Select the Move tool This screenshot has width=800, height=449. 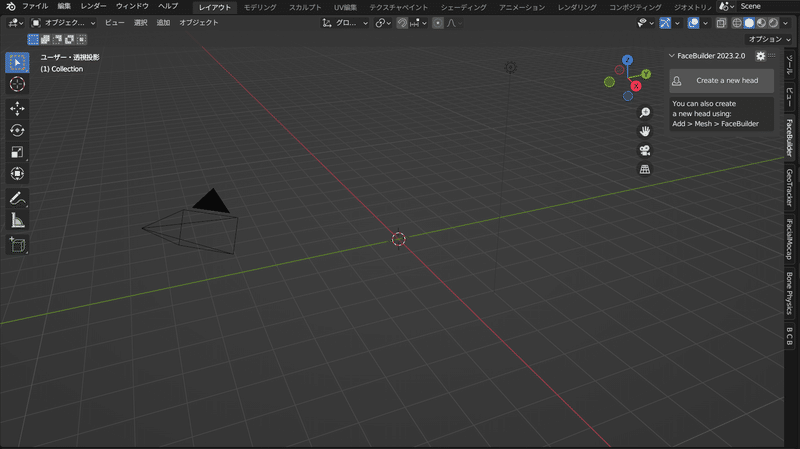pos(17,108)
